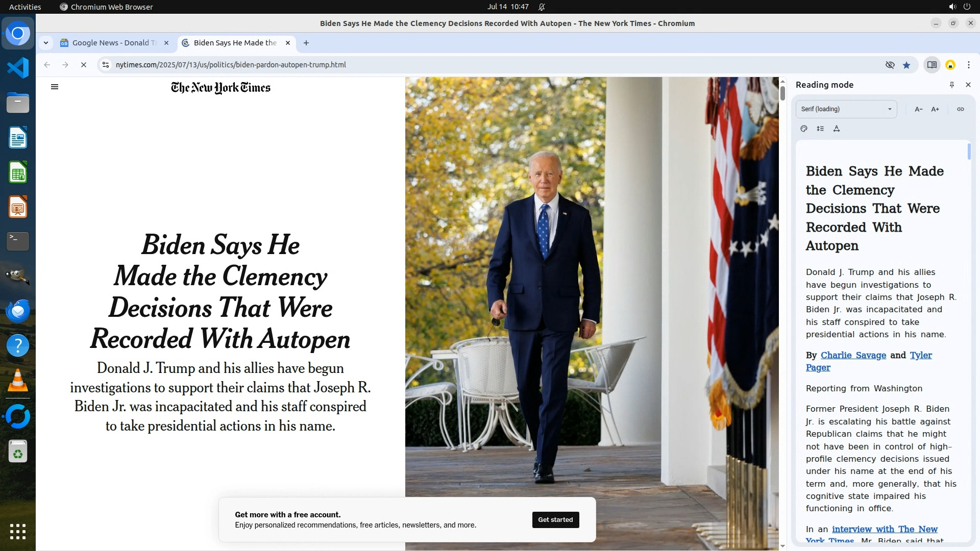Launch Visual Studio Code from the dock
This screenshot has width=980, height=551.
click(18, 68)
